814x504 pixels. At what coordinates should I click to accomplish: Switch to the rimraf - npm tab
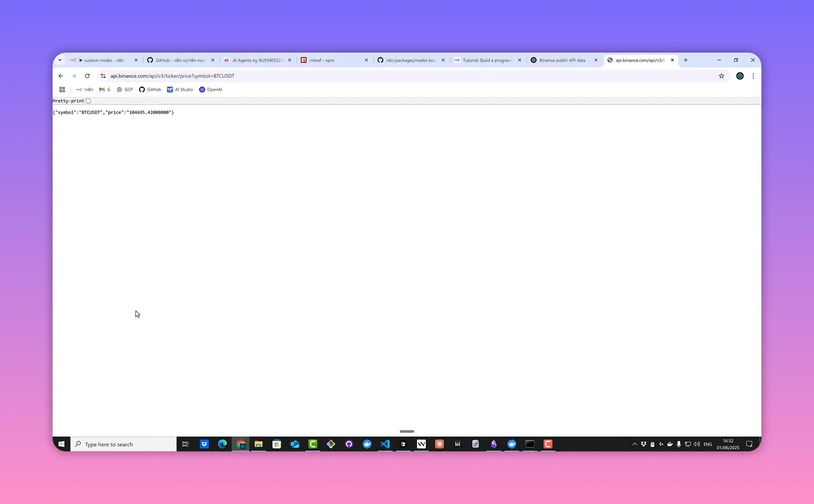(x=322, y=60)
